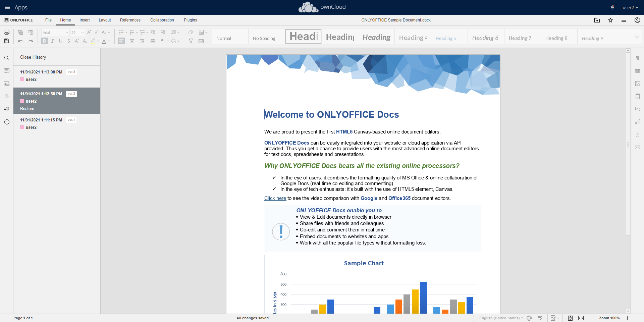
Task: Toggle Align left
Action: [x=121, y=41]
